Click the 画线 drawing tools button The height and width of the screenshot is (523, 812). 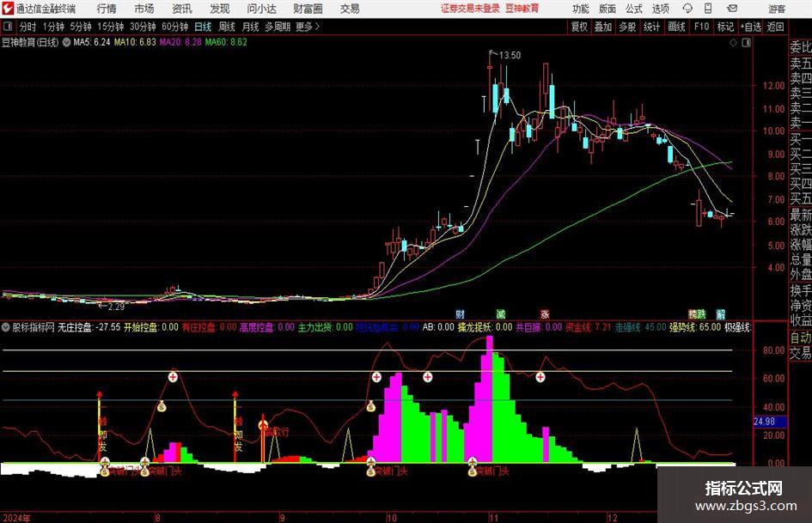(x=676, y=27)
